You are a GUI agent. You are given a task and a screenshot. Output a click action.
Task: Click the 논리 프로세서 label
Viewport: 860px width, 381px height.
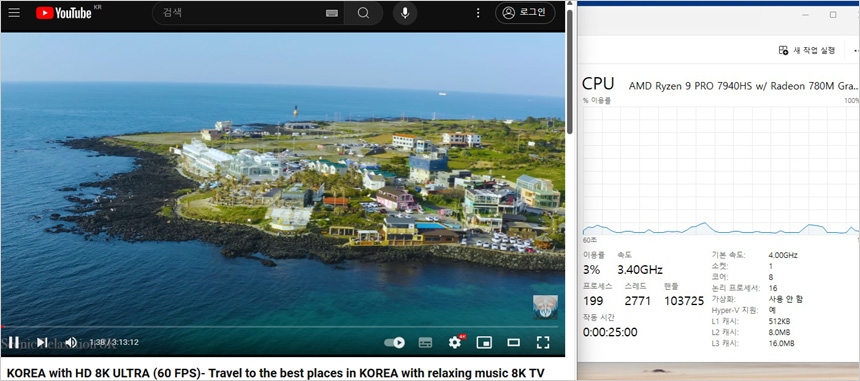tap(735, 288)
